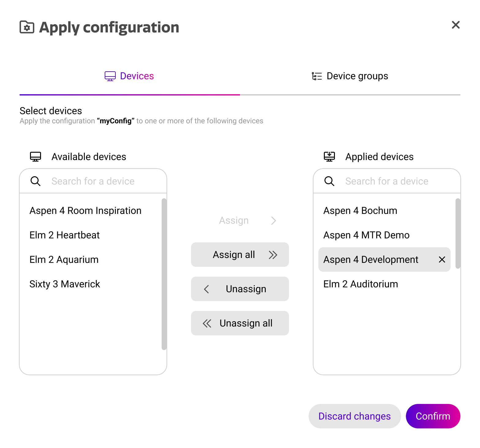Close the Apply configuration dialog

[x=456, y=25]
